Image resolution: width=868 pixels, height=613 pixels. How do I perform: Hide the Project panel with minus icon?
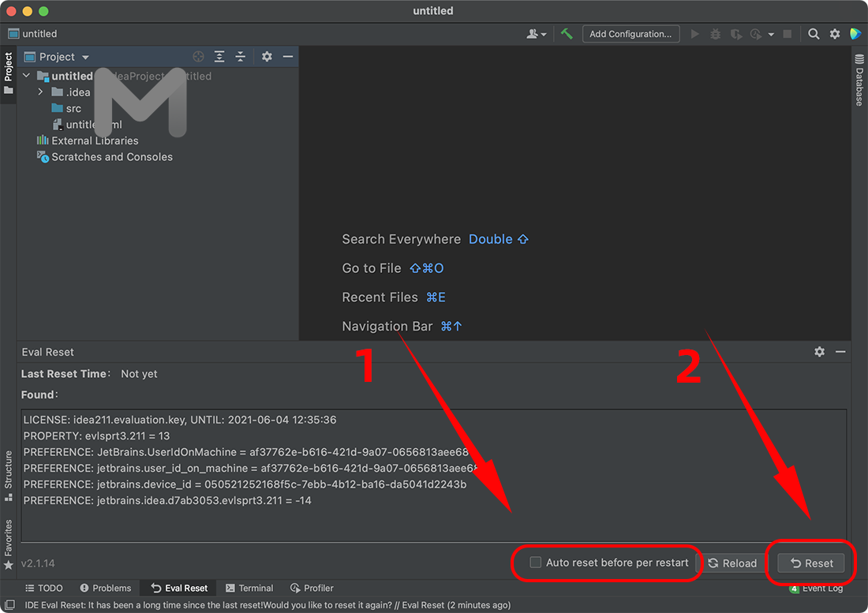point(288,57)
